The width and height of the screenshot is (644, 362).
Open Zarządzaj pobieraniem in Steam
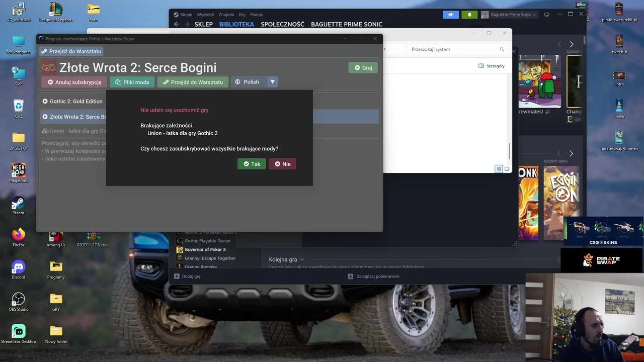(373, 276)
